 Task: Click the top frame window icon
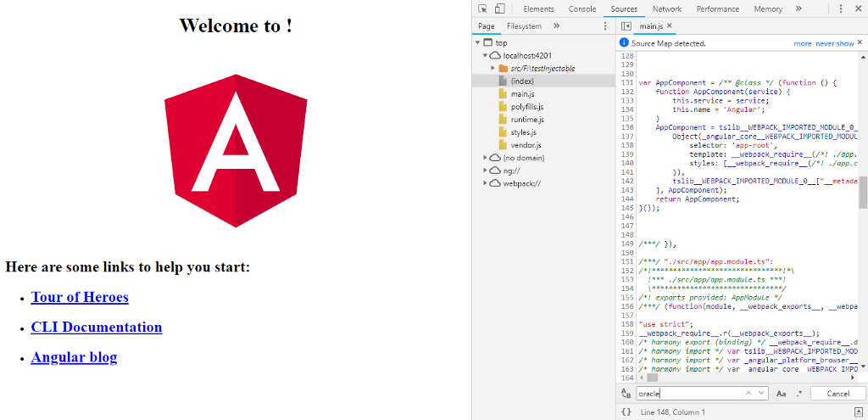coord(487,42)
